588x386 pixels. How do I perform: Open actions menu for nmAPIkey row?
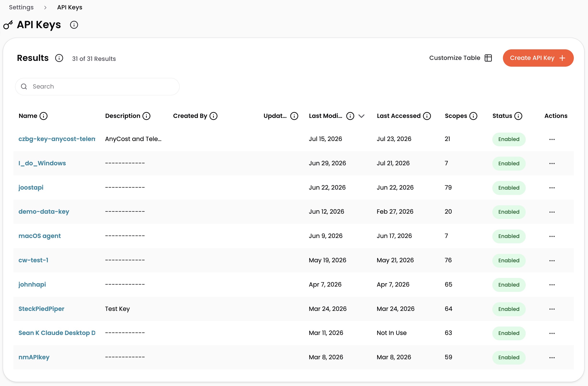pyautogui.click(x=552, y=358)
